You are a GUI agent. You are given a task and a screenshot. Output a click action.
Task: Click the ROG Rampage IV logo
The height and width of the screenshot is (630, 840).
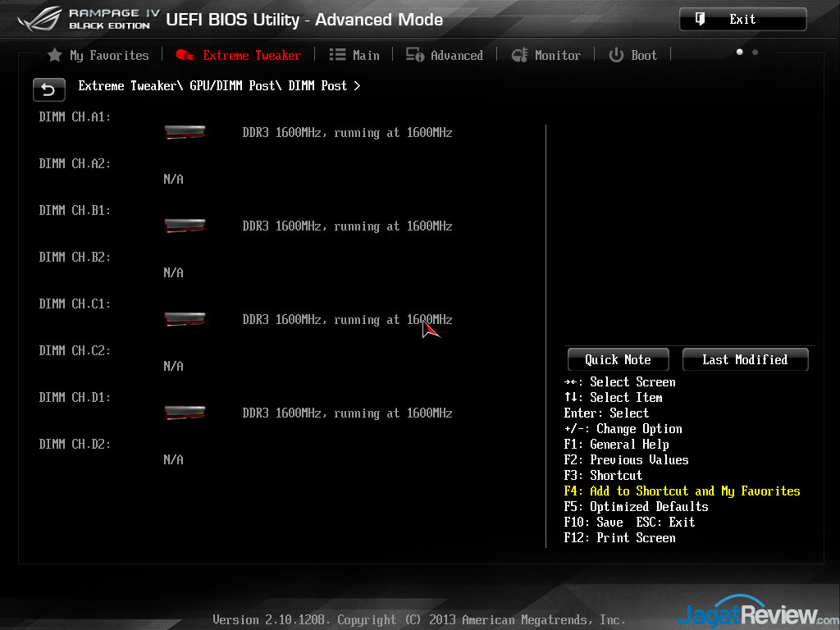point(41,21)
